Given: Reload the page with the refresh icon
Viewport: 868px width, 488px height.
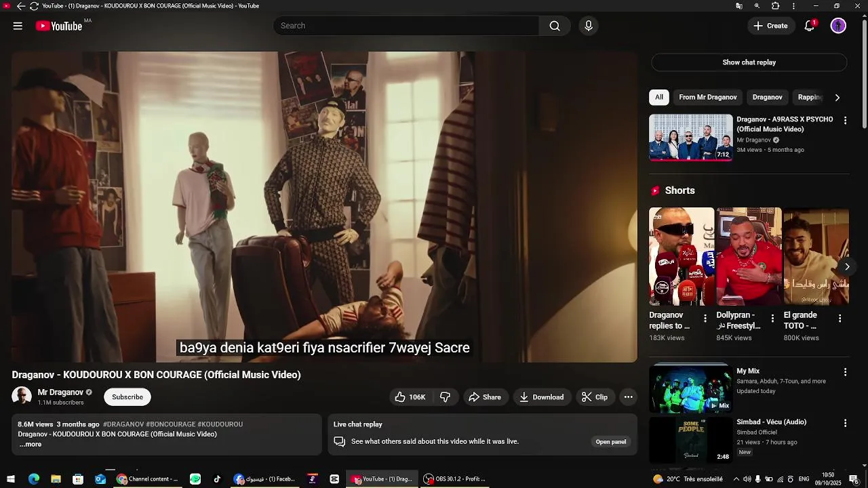Looking at the screenshot, I should tap(34, 6).
